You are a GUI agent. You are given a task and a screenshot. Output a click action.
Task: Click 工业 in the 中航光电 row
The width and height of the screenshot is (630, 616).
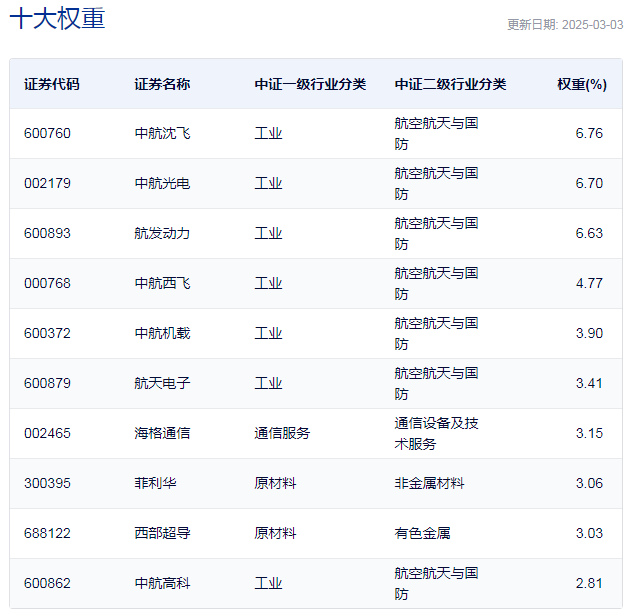268,184
